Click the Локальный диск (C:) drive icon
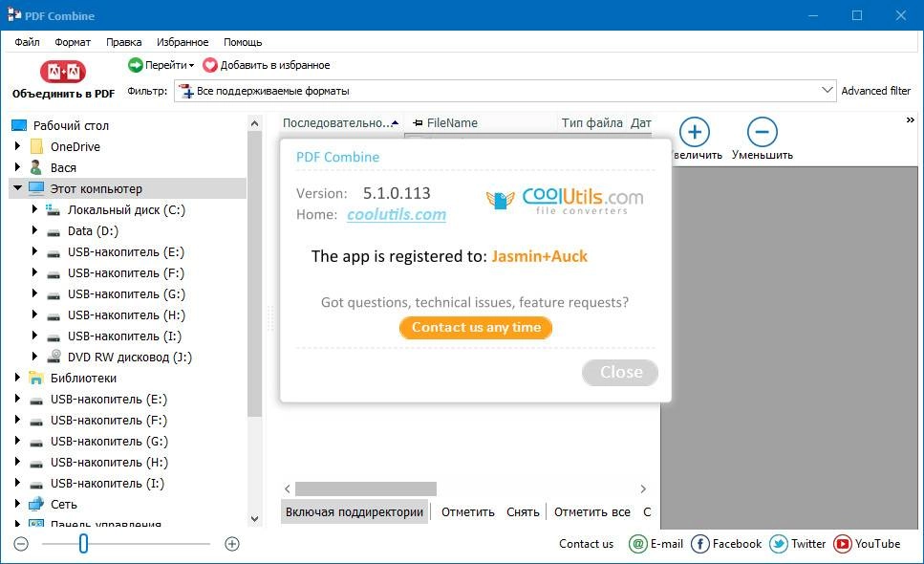Viewport: 924px width, 564px height. coord(54,209)
